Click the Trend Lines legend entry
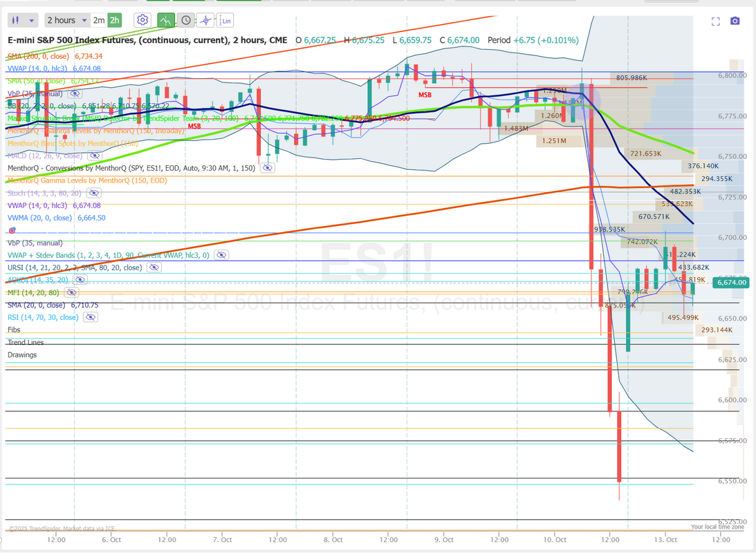The height and width of the screenshot is (553, 756). click(x=26, y=342)
